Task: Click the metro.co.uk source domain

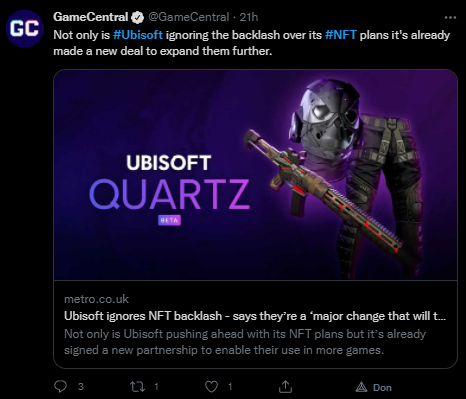Action: click(96, 299)
